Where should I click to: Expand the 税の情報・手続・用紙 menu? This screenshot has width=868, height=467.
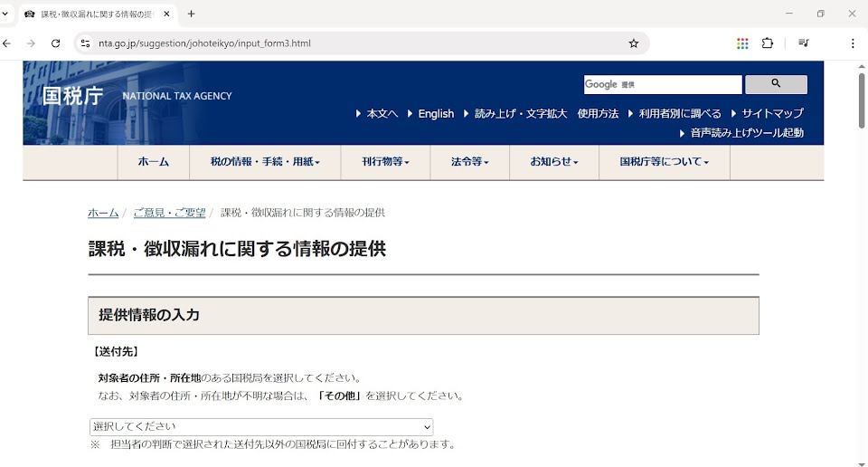coord(264,162)
